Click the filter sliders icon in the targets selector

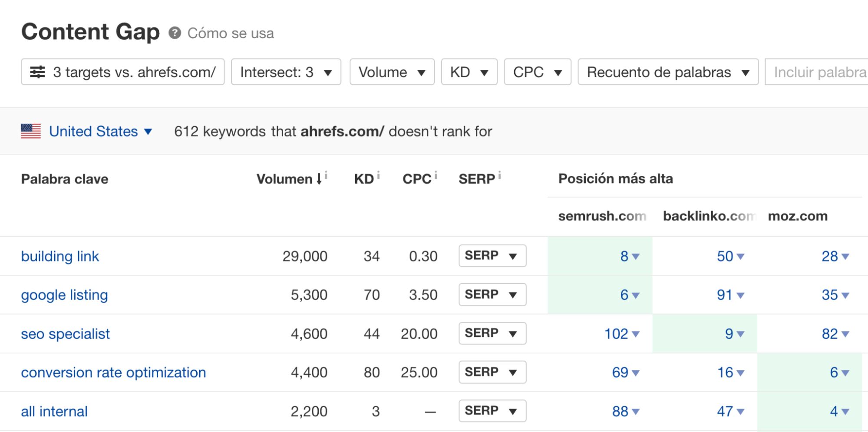coord(38,72)
